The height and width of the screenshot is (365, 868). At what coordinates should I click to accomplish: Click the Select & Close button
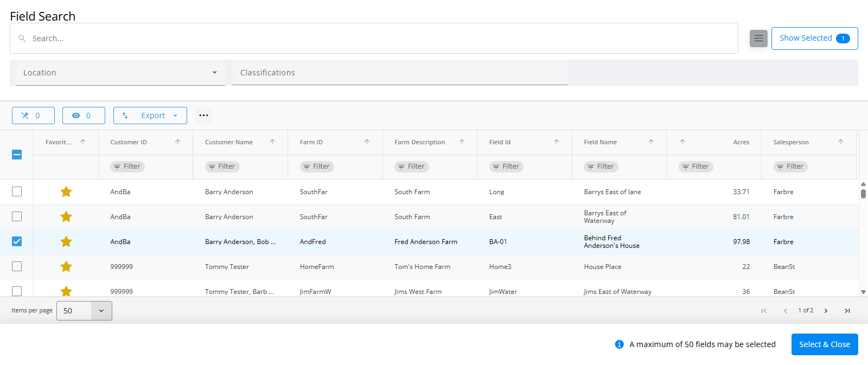tap(824, 344)
